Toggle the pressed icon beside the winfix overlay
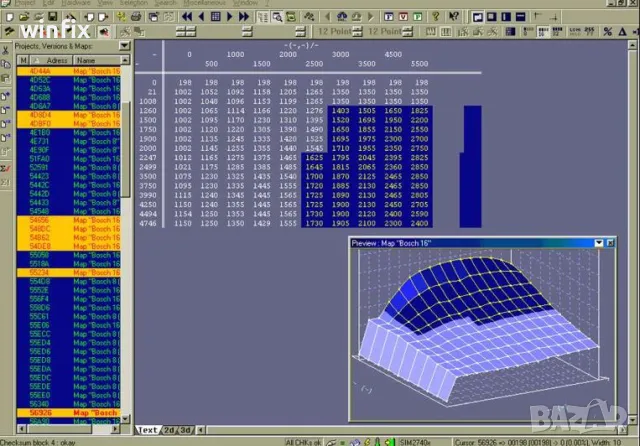 coord(104,31)
